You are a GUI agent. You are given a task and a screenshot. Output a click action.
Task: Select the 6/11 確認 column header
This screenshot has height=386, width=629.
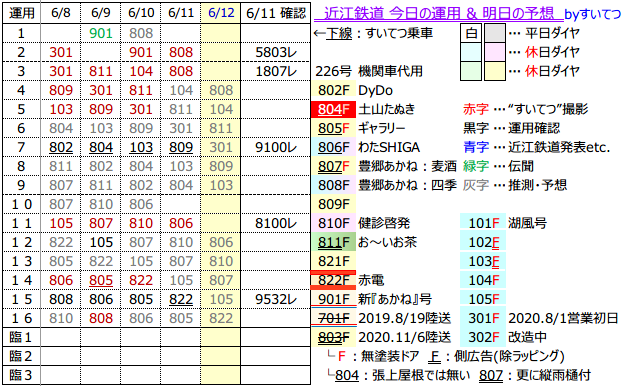click(x=276, y=13)
